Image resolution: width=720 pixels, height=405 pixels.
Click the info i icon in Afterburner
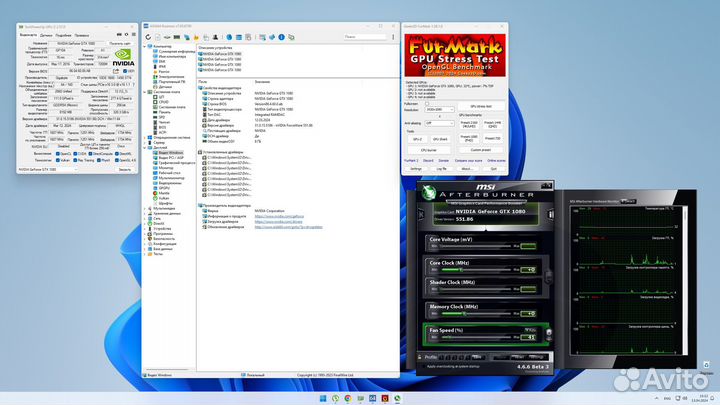[x=551, y=214]
